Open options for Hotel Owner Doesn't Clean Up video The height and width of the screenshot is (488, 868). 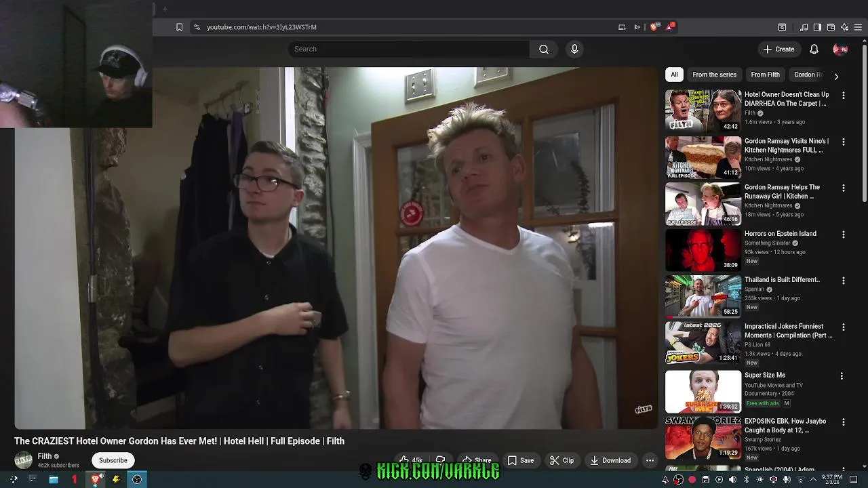tap(844, 96)
